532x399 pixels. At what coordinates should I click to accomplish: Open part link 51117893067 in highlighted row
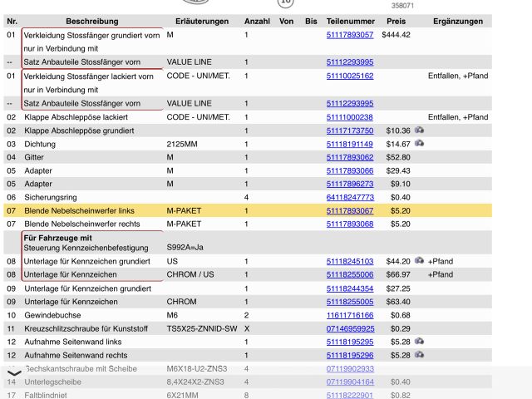pos(350,211)
